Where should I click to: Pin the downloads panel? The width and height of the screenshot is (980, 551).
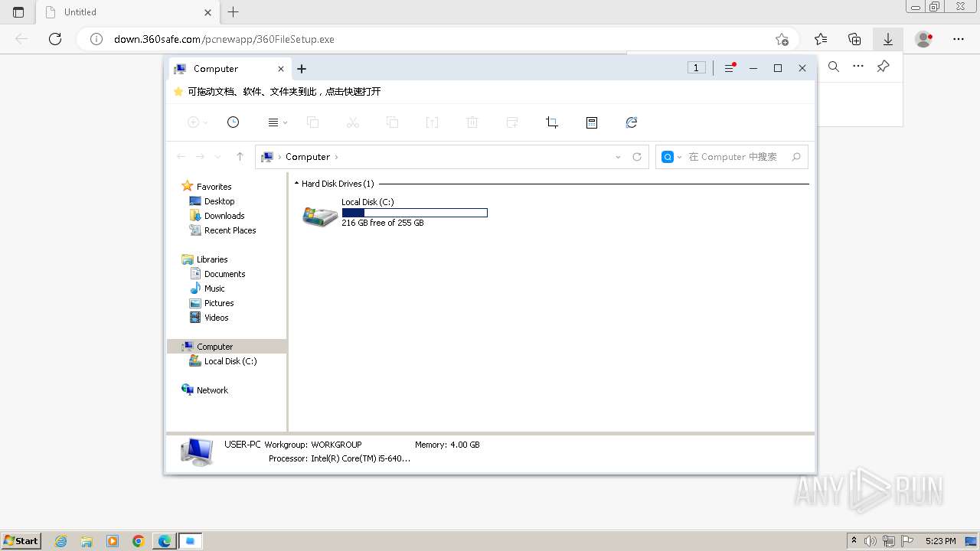[x=883, y=67]
